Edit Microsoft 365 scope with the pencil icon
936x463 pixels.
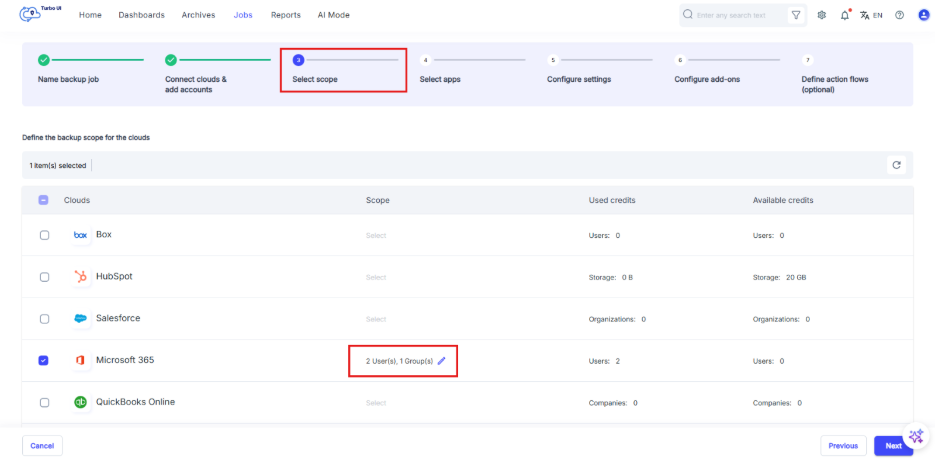coord(442,360)
